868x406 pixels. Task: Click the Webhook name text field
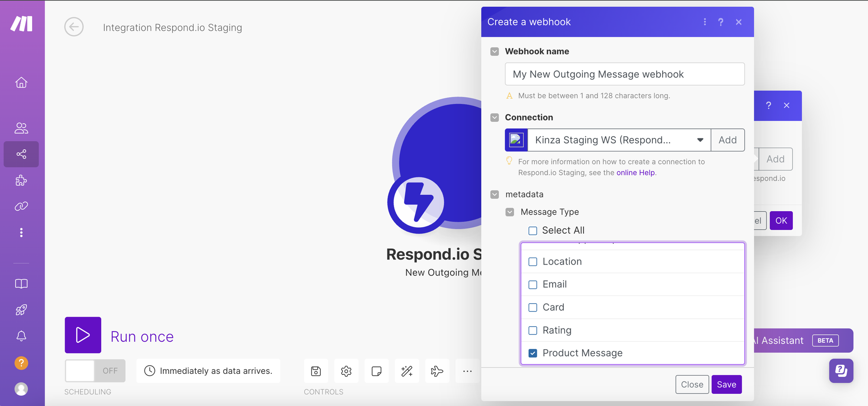[x=625, y=74]
